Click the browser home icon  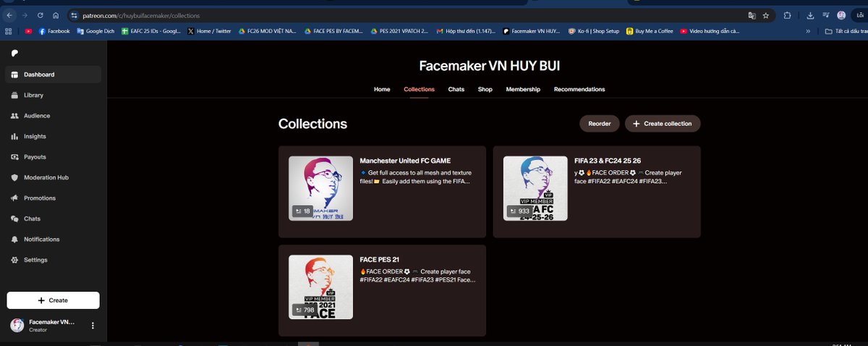(x=56, y=15)
